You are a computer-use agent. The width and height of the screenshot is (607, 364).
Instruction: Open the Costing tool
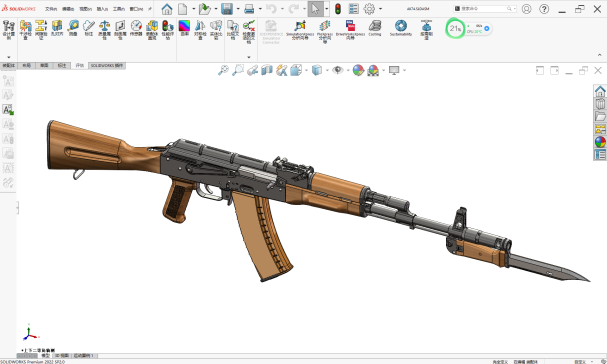375,28
